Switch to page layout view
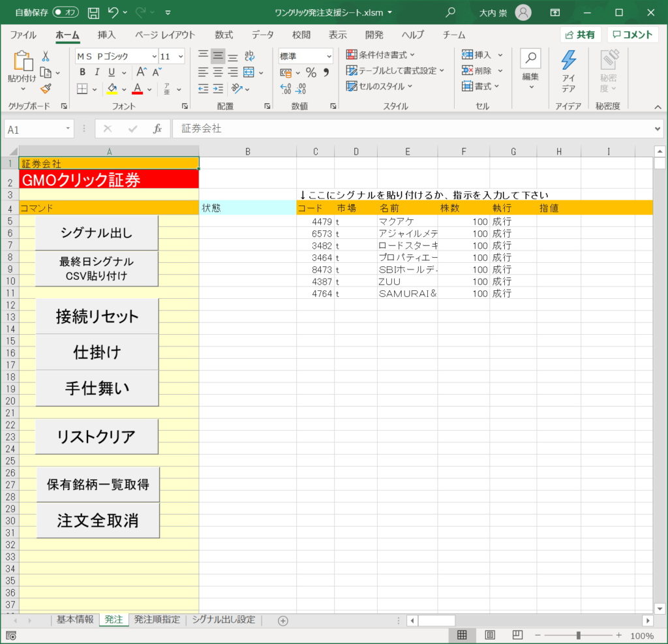The height and width of the screenshot is (644, 668). tap(490, 635)
